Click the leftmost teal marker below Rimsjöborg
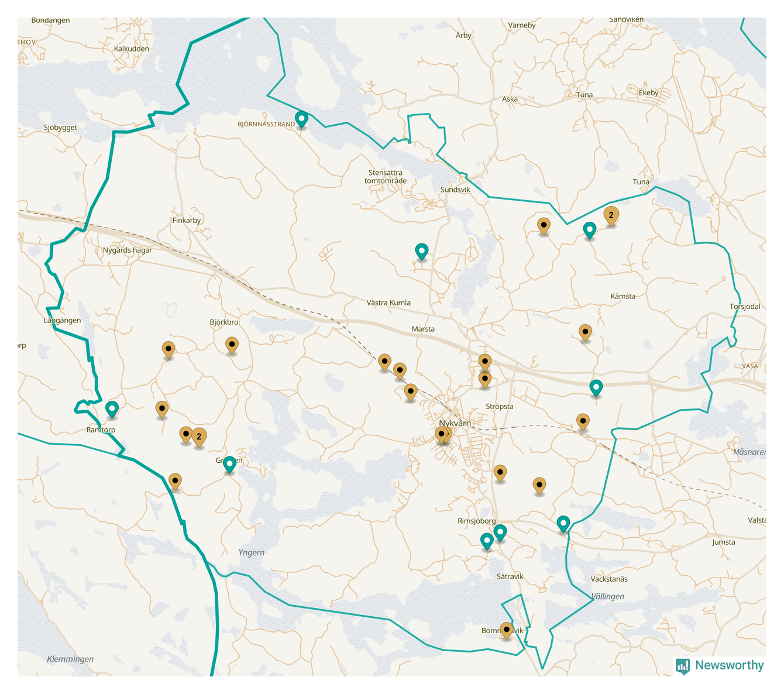The image size is (784, 694). pyautogui.click(x=487, y=541)
